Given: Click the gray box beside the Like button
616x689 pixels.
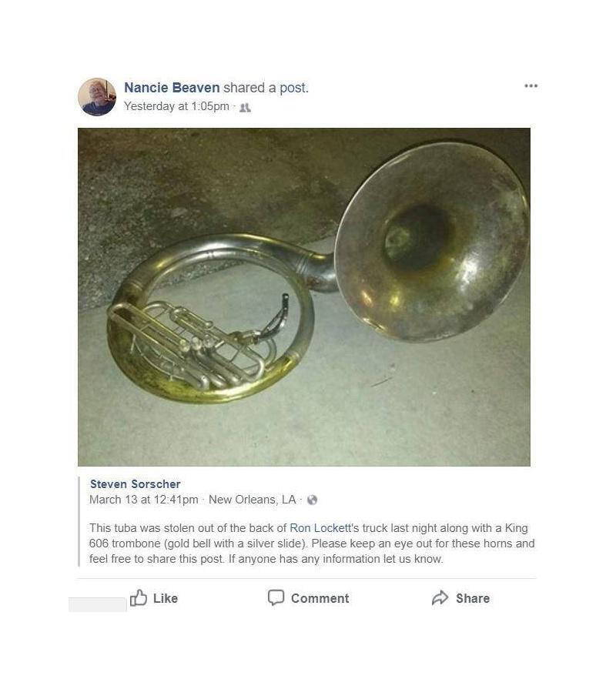Looking at the screenshot, I should point(98,604).
